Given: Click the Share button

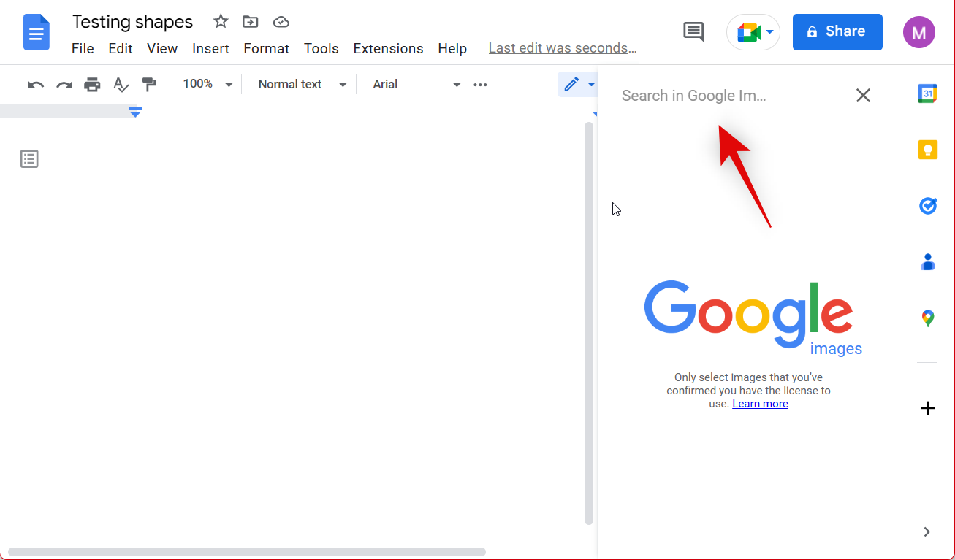Looking at the screenshot, I should click(x=837, y=31).
